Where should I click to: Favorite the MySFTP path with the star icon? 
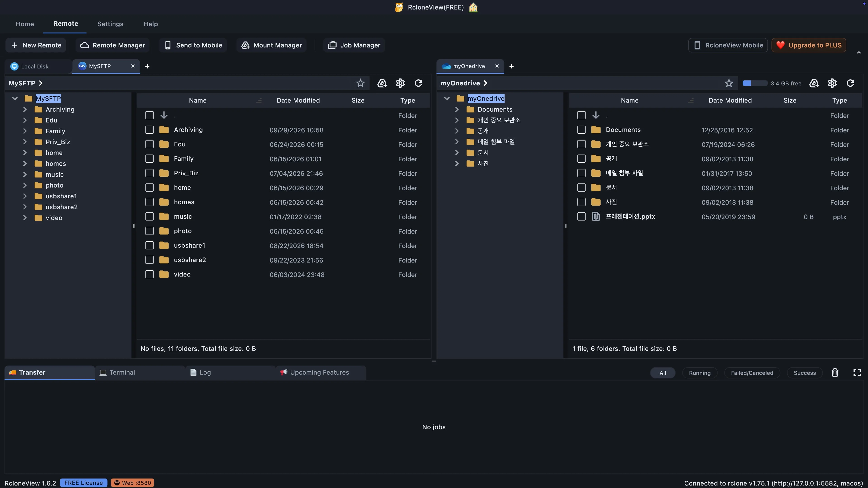pos(360,83)
